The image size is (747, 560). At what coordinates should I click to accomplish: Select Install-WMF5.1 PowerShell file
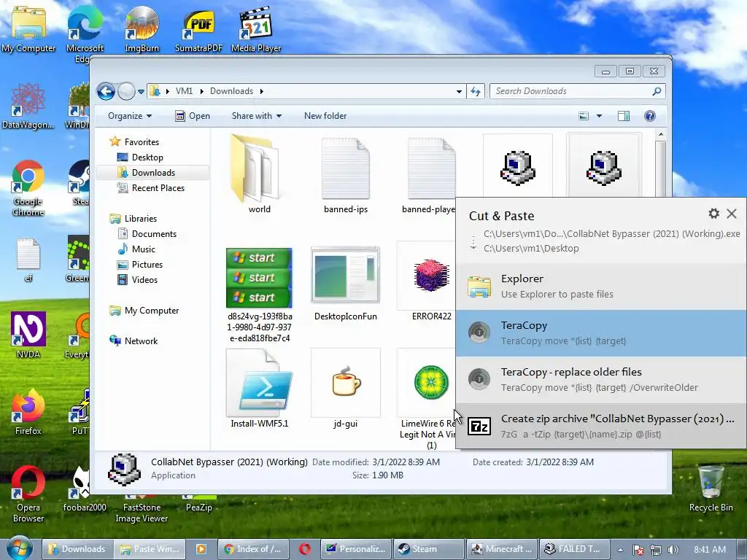coord(259,389)
